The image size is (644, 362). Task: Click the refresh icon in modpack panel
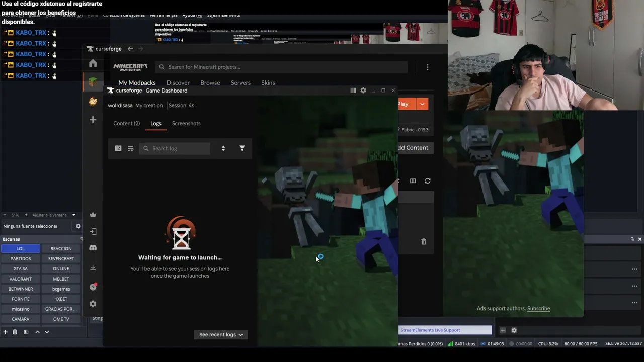(x=428, y=181)
